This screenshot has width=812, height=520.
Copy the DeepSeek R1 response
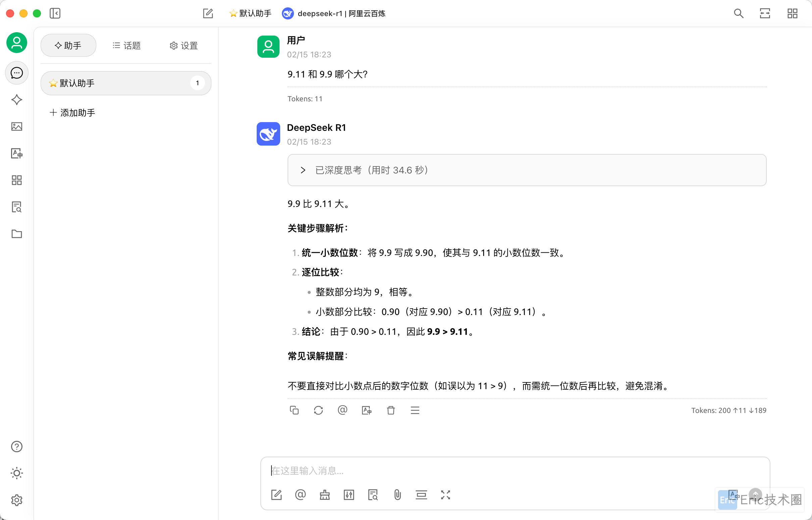(294, 410)
